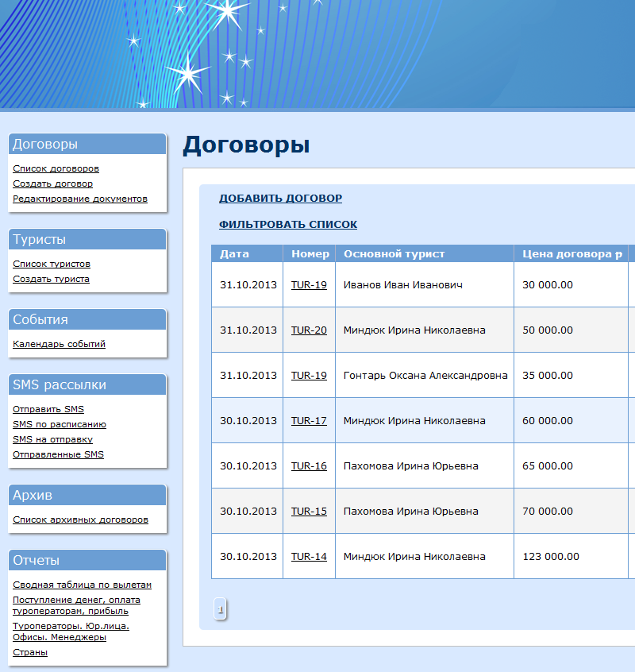Open contract TUR-20

coord(309,330)
